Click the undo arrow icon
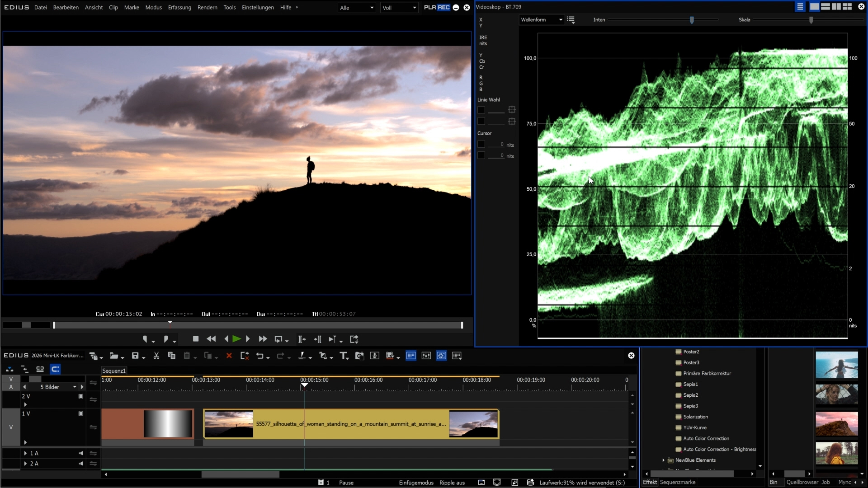Viewport: 868px width, 488px height. [x=259, y=356]
